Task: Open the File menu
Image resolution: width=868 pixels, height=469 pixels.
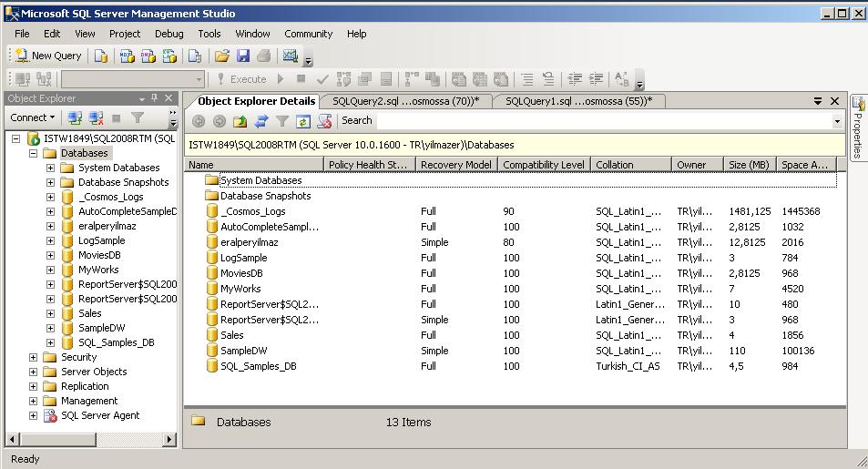Action: pyautogui.click(x=22, y=34)
